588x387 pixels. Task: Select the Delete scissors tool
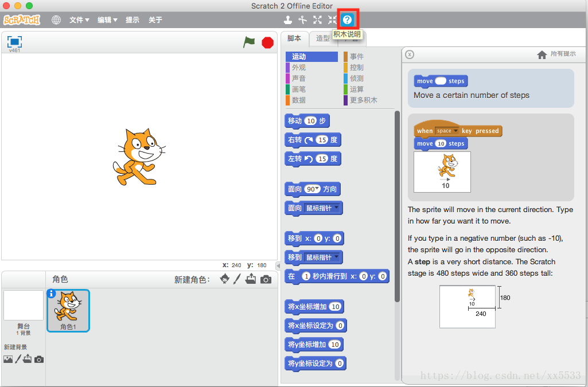(x=303, y=20)
